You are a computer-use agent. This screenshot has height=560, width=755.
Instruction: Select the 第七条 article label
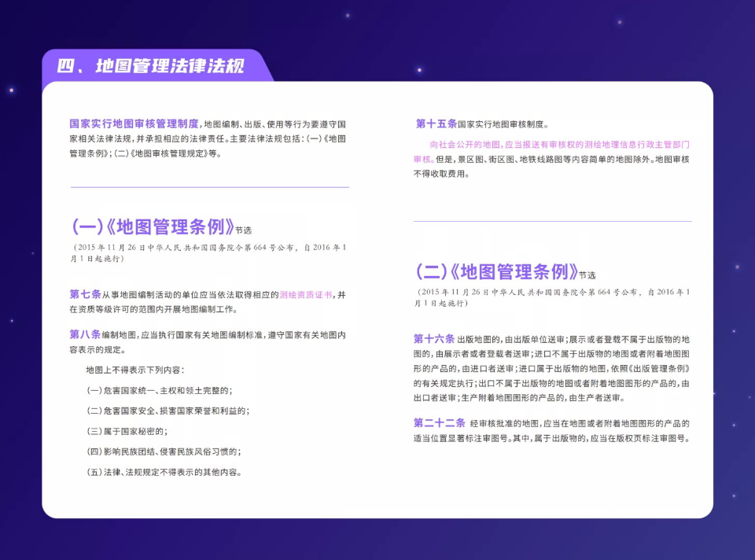click(x=85, y=295)
